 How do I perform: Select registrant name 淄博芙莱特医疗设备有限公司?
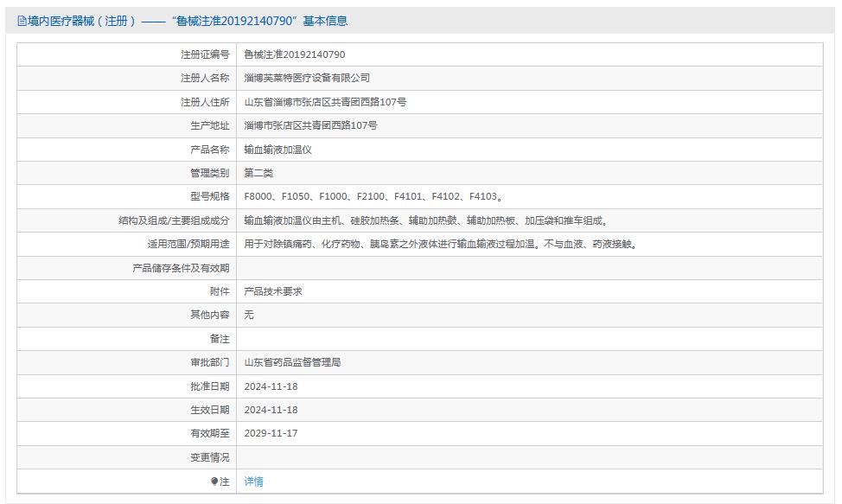[x=307, y=78]
